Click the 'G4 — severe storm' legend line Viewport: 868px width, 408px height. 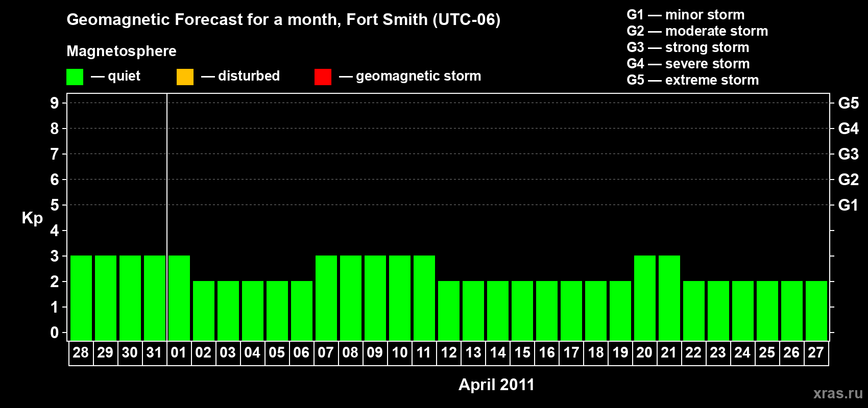pos(688,64)
